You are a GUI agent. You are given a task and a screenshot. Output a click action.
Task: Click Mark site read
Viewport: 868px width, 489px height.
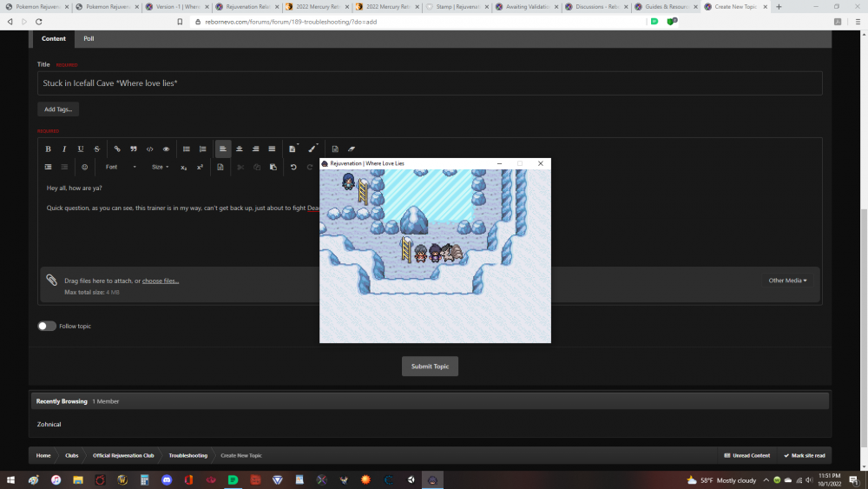pyautogui.click(x=805, y=456)
